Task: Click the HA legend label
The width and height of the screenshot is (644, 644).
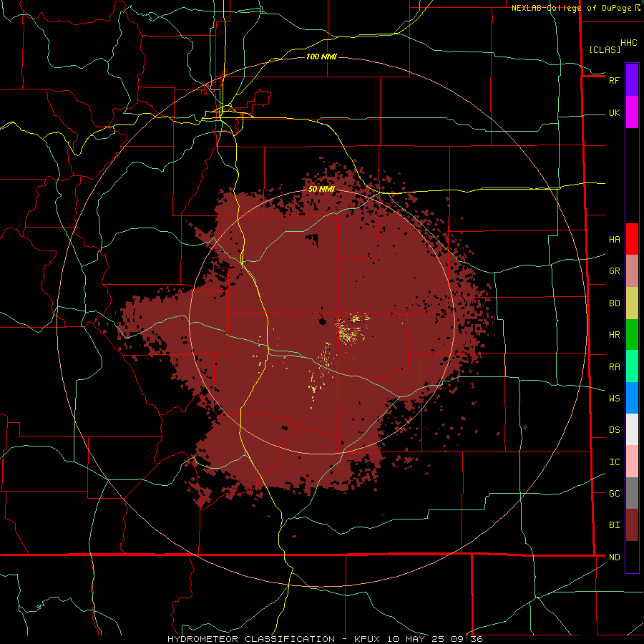Action: [614, 240]
